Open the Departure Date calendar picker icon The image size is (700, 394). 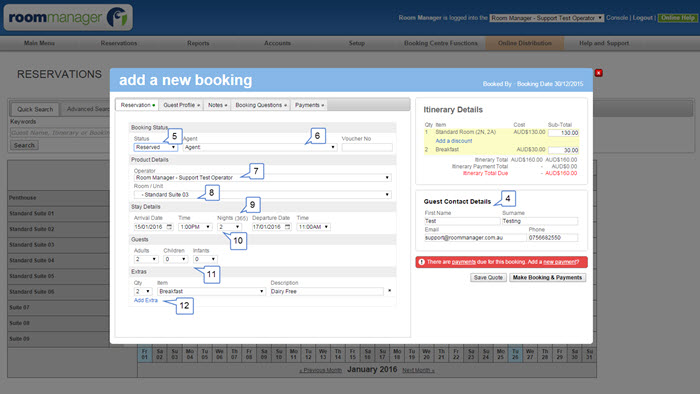coord(288,227)
